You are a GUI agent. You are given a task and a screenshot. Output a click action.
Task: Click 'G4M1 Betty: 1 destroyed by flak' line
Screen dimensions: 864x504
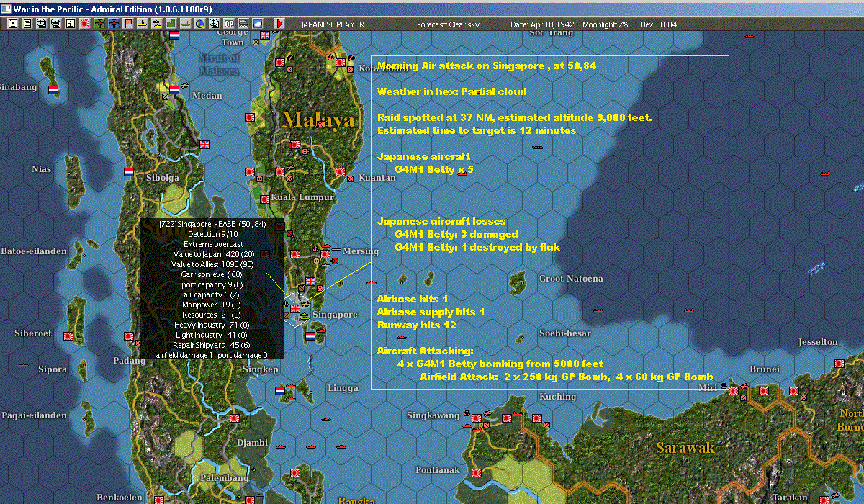[x=477, y=247]
